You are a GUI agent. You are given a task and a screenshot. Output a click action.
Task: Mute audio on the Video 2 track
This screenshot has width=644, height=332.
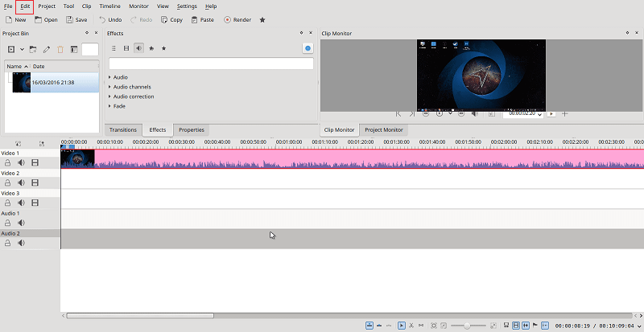(x=22, y=182)
